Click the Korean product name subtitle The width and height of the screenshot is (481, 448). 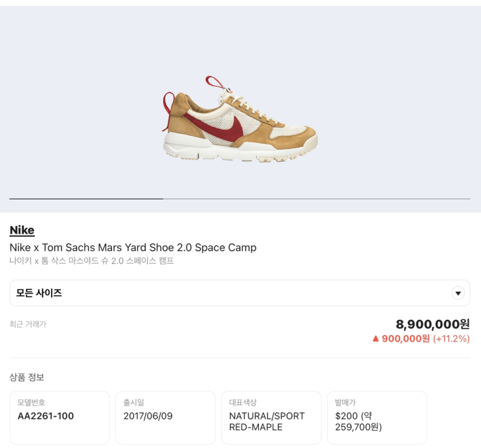point(91,261)
